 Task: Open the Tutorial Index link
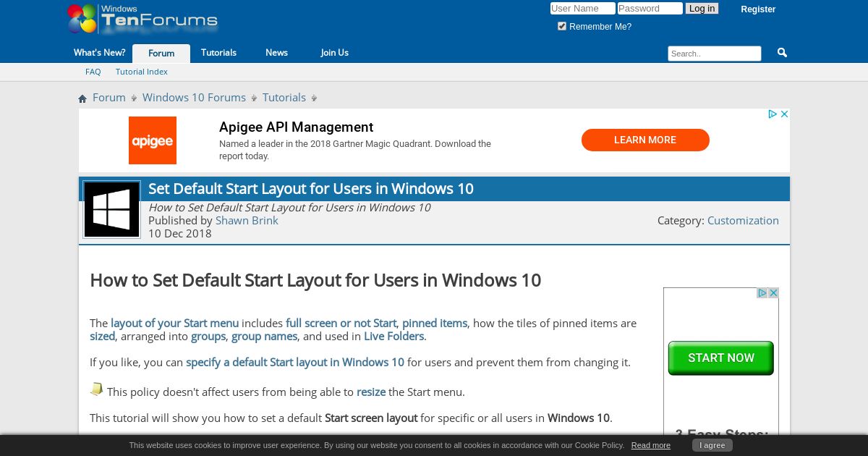(x=142, y=72)
